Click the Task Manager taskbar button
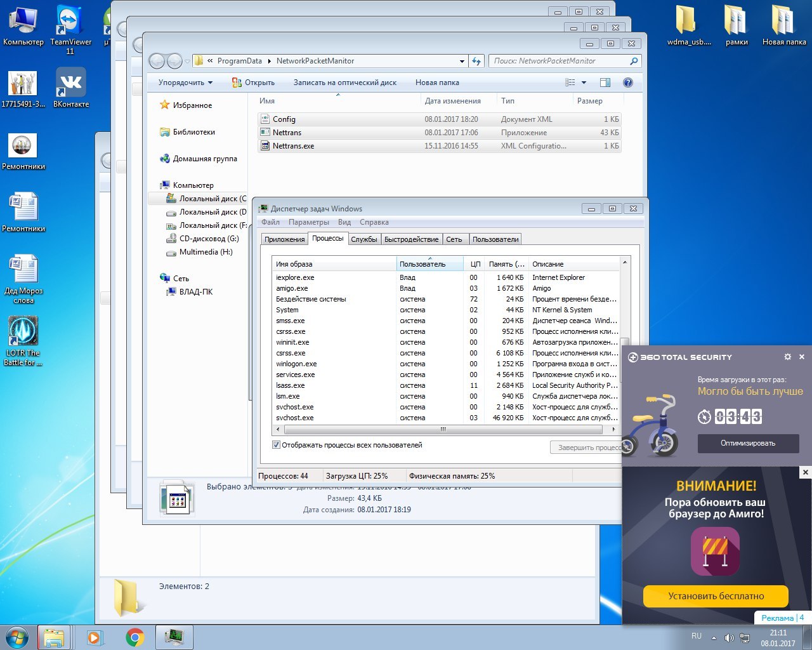The width and height of the screenshot is (812, 650). [x=174, y=637]
